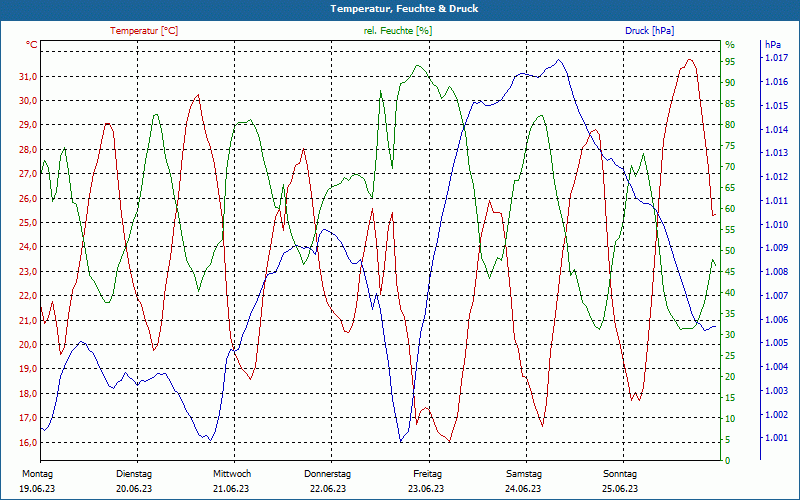Click the '30,0' temperature axis value
This screenshot has height=500, width=800.
[x=28, y=101]
